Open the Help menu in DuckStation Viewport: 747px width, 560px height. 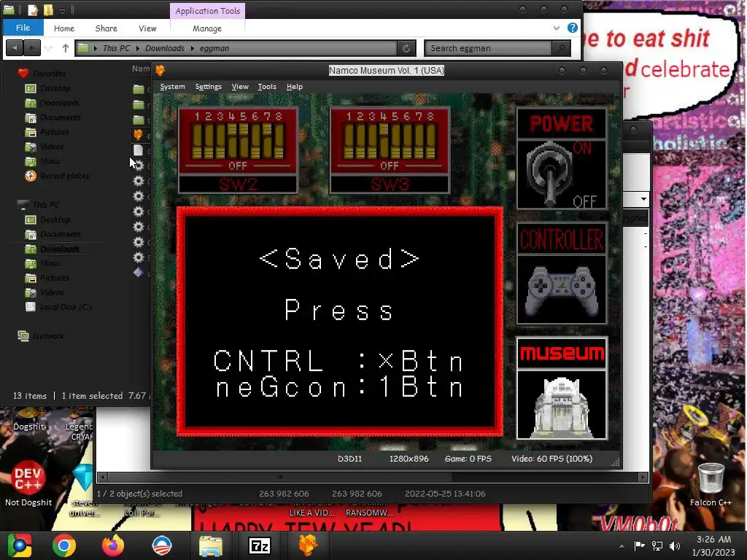[295, 87]
